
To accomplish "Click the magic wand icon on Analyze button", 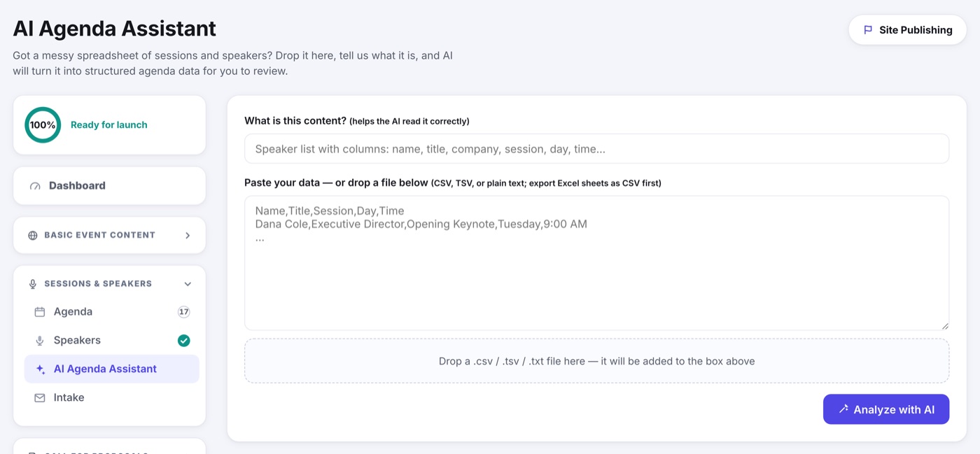I will 843,409.
